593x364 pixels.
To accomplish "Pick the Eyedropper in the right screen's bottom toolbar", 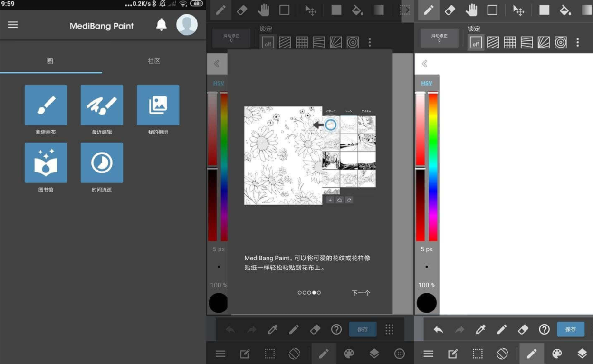I will (481, 329).
